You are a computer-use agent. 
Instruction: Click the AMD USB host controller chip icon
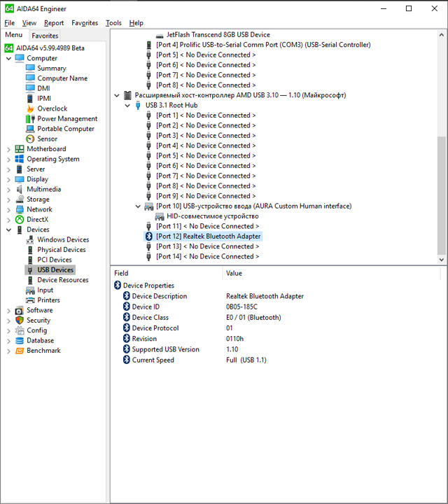tap(127, 95)
